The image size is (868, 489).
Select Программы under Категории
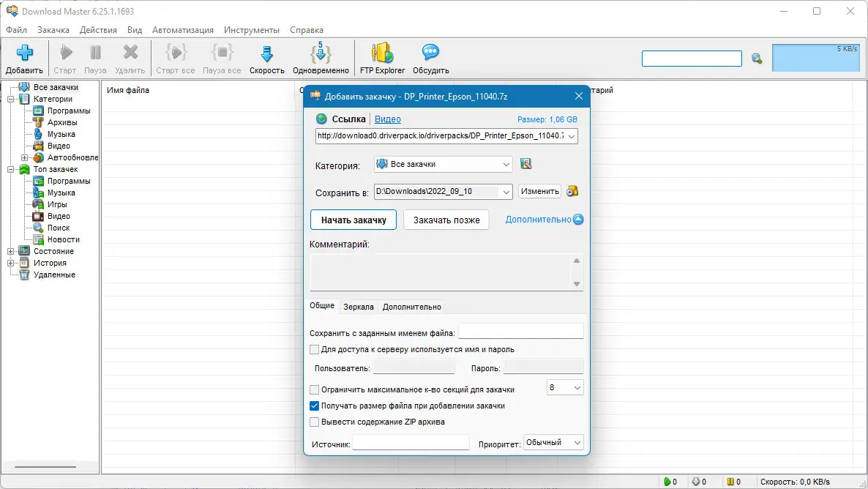coord(69,111)
